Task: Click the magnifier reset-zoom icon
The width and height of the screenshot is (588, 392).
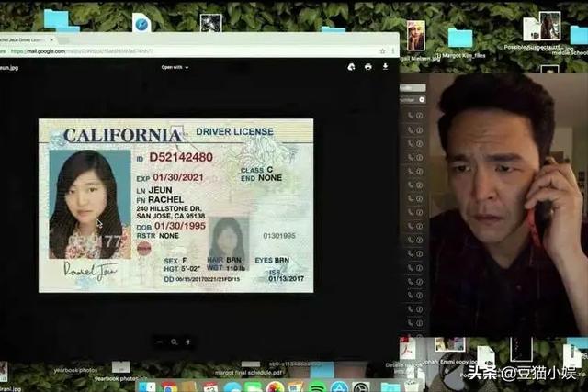Action: (x=174, y=342)
